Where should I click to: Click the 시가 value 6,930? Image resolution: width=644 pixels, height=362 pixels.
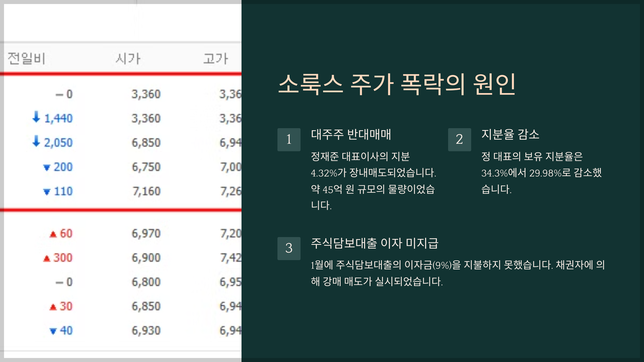click(x=146, y=331)
